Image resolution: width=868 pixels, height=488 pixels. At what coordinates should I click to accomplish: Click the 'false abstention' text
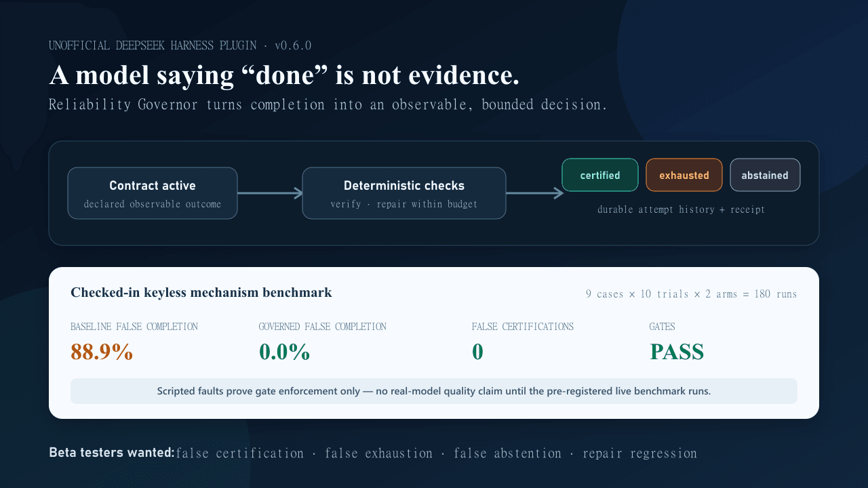[x=508, y=453]
